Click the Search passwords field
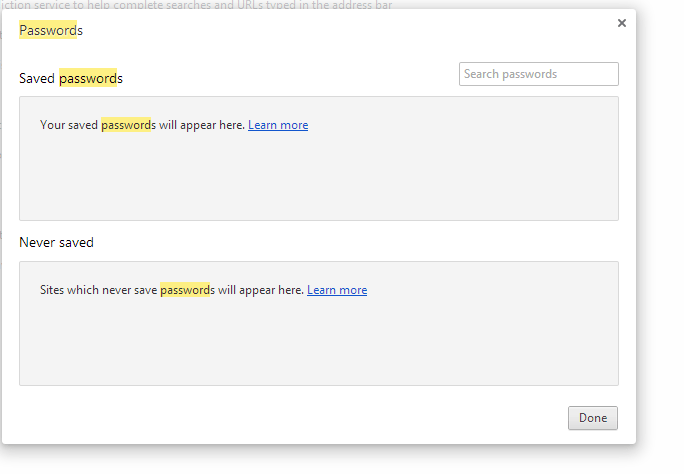 [538, 74]
